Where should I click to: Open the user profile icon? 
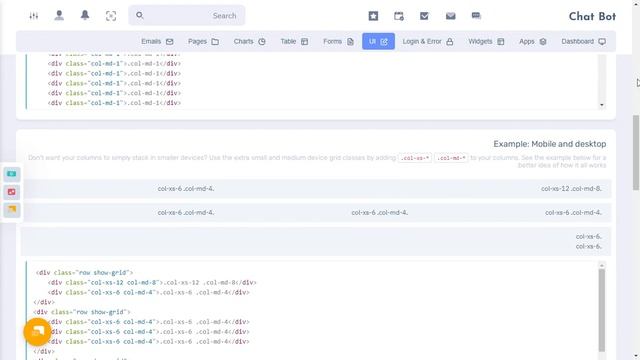click(59, 16)
